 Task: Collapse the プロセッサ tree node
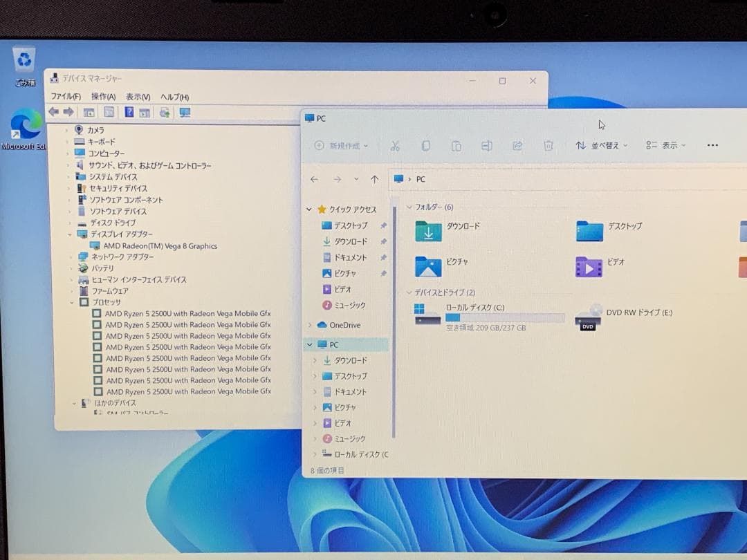click(x=73, y=302)
